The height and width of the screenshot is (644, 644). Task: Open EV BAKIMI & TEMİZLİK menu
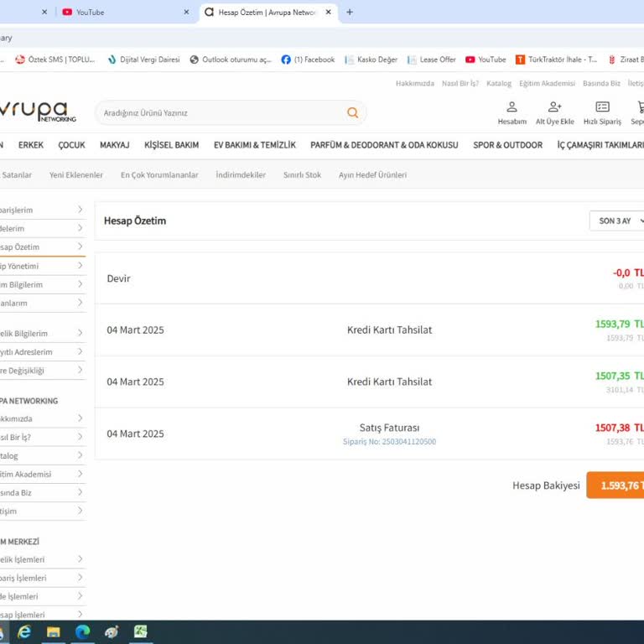(255, 145)
